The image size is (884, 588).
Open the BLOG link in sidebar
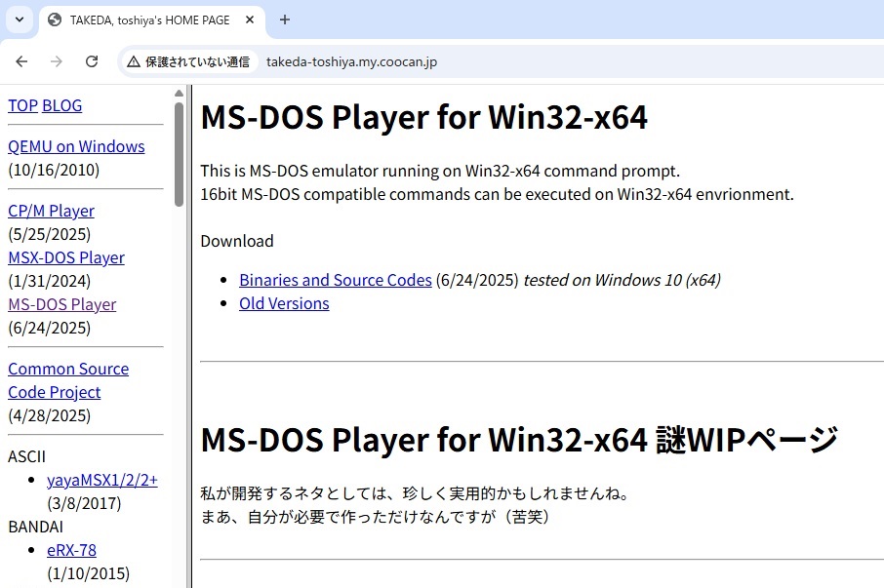62,106
